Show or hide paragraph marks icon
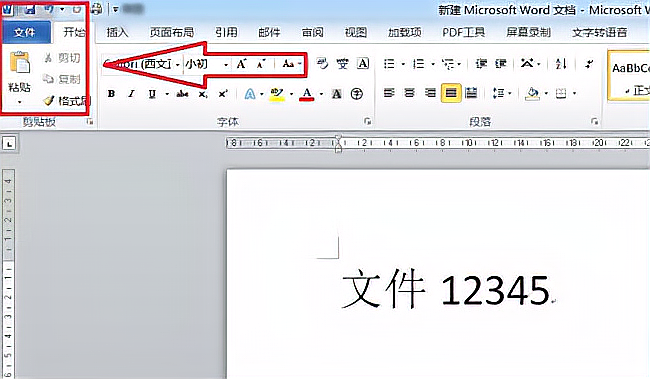 pos(589,63)
